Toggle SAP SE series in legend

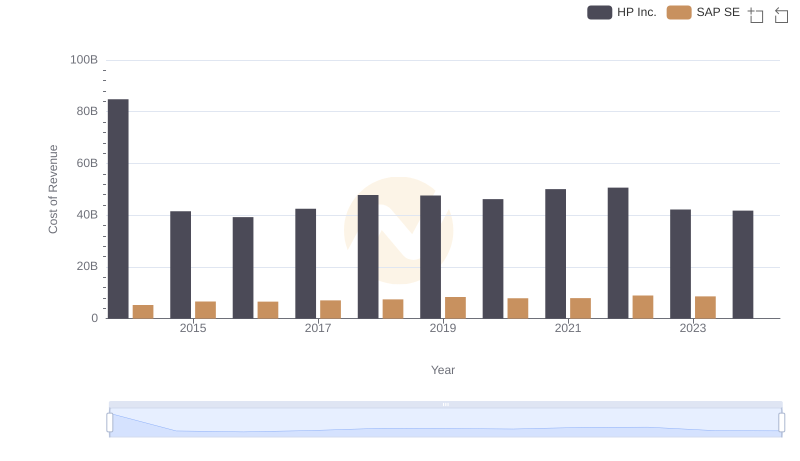(703, 12)
